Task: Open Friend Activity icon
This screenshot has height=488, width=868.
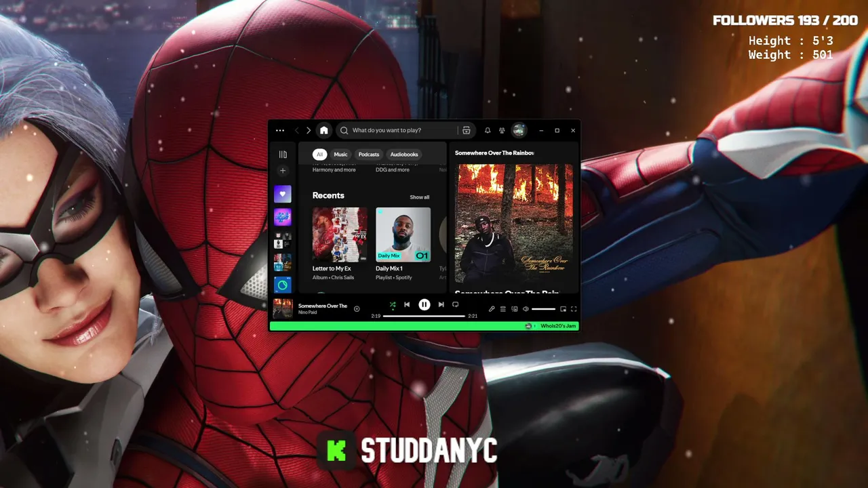Action: 502,130
